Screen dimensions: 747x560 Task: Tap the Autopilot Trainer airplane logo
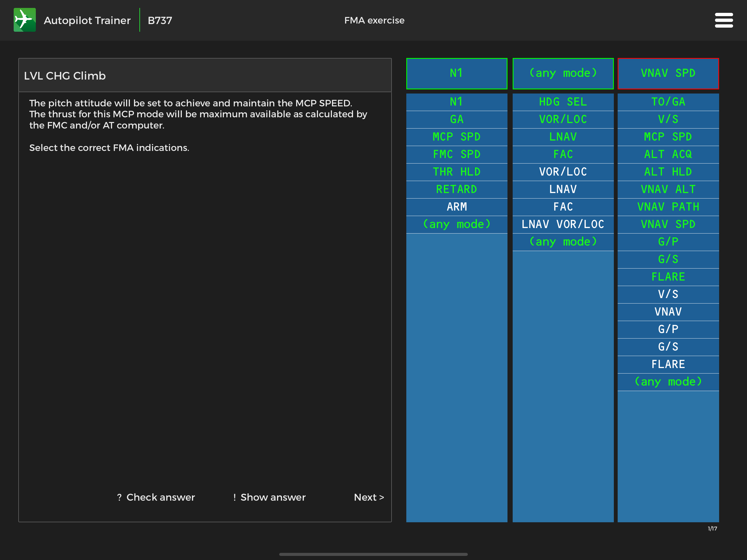25,20
